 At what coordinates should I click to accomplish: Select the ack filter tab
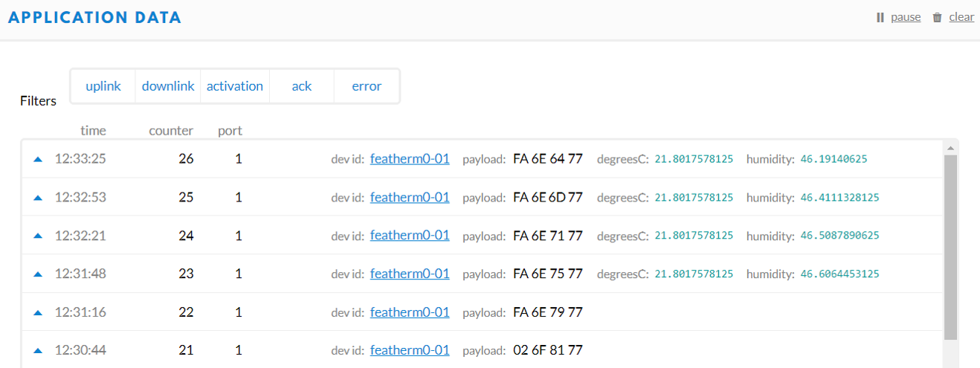pos(302,86)
